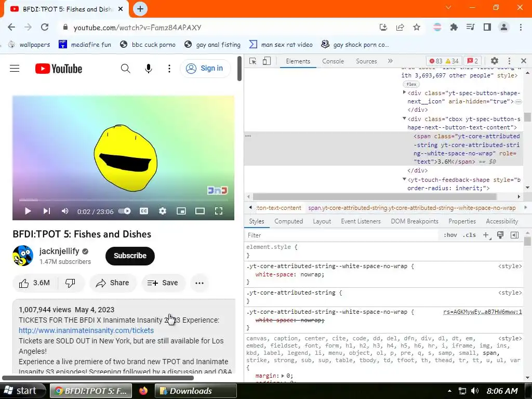532x399 pixels.
Task: Open jacknjellify channel name link
Action: point(59,251)
